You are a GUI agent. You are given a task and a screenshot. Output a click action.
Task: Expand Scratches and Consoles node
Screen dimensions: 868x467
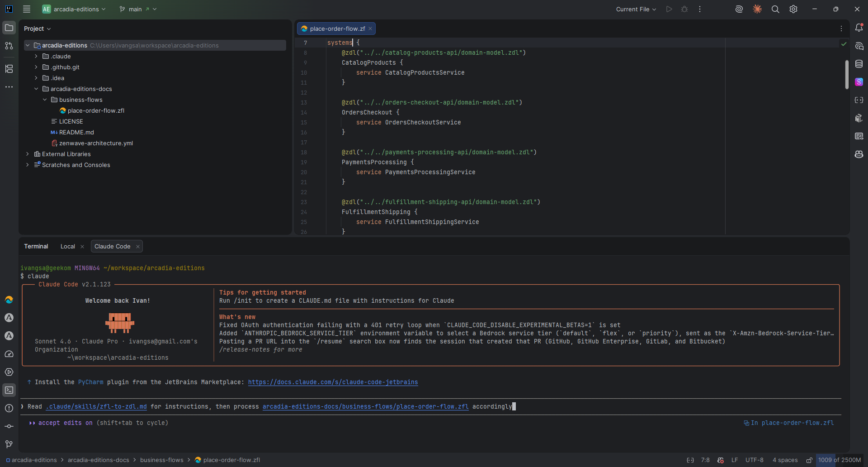click(x=28, y=165)
